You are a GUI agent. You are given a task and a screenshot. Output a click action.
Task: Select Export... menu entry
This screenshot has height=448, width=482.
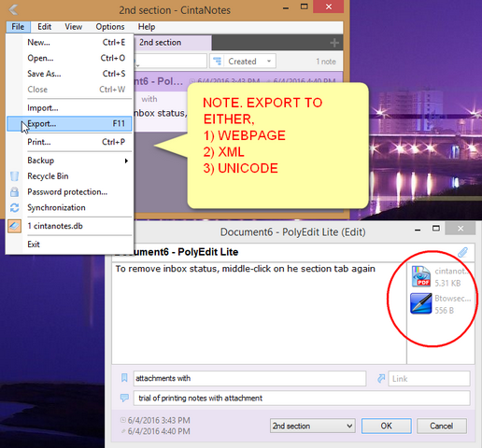click(69, 123)
